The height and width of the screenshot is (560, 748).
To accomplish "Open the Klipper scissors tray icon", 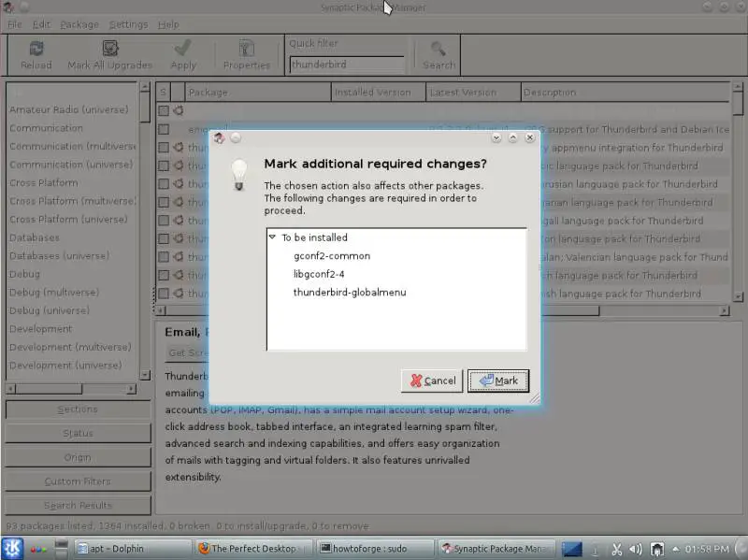I will (x=616, y=550).
